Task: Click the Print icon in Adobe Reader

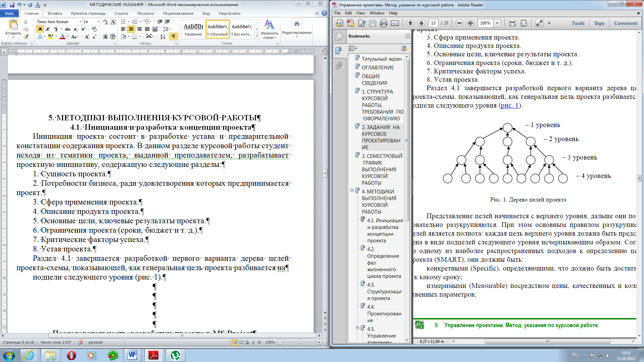Action: click(384, 23)
